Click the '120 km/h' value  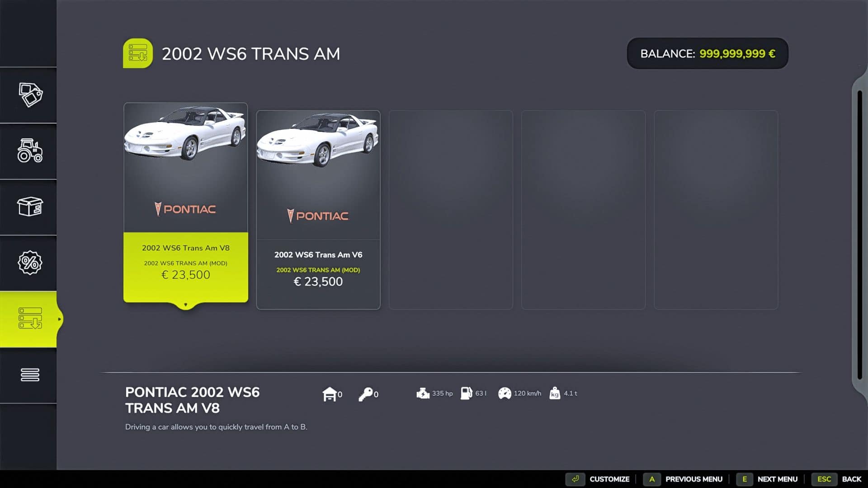tap(527, 393)
